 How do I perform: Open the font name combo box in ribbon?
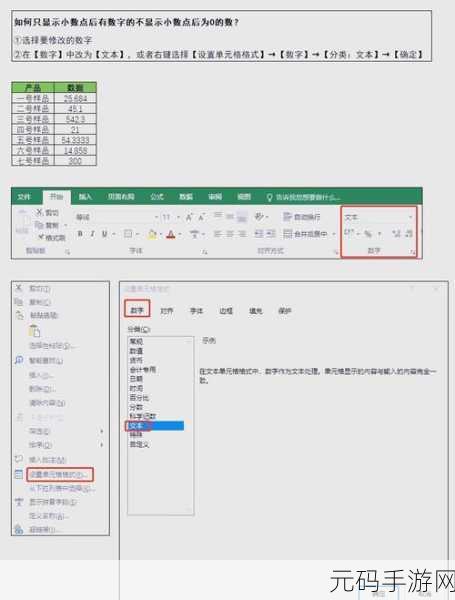[116, 217]
